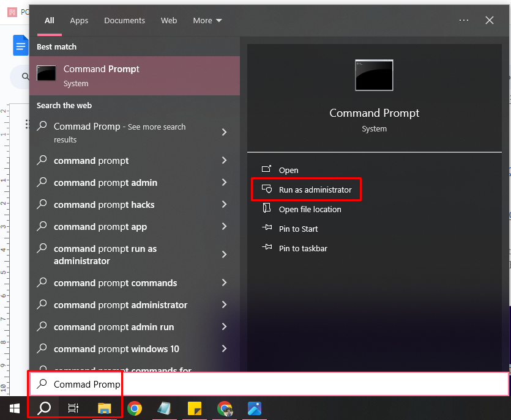
Task: Choose 'Open file location'
Action: [310, 209]
